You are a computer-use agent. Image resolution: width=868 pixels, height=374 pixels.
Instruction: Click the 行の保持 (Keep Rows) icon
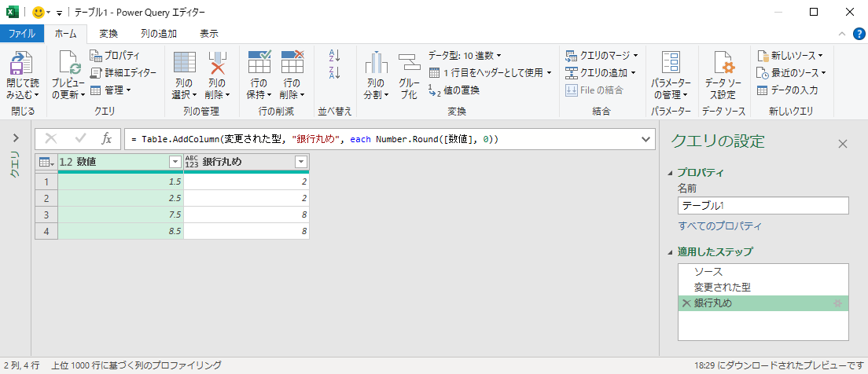(259, 61)
